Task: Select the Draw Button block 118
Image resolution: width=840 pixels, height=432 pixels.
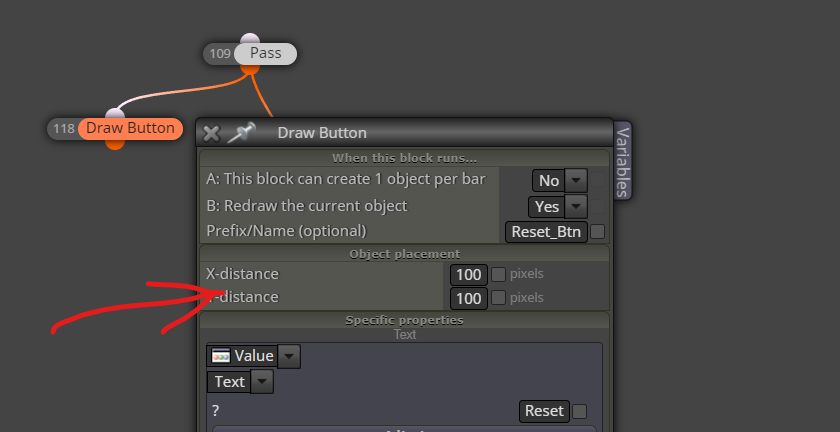Action: tap(130, 129)
